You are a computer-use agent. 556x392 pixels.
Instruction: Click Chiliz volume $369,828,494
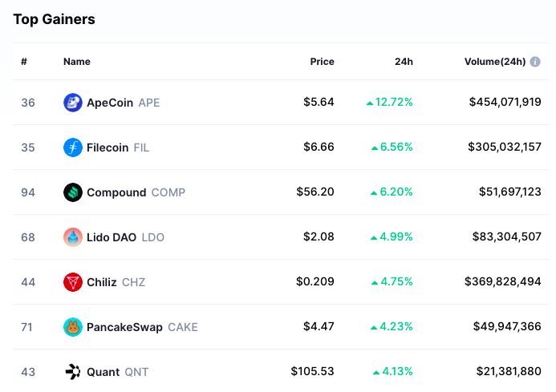503,282
